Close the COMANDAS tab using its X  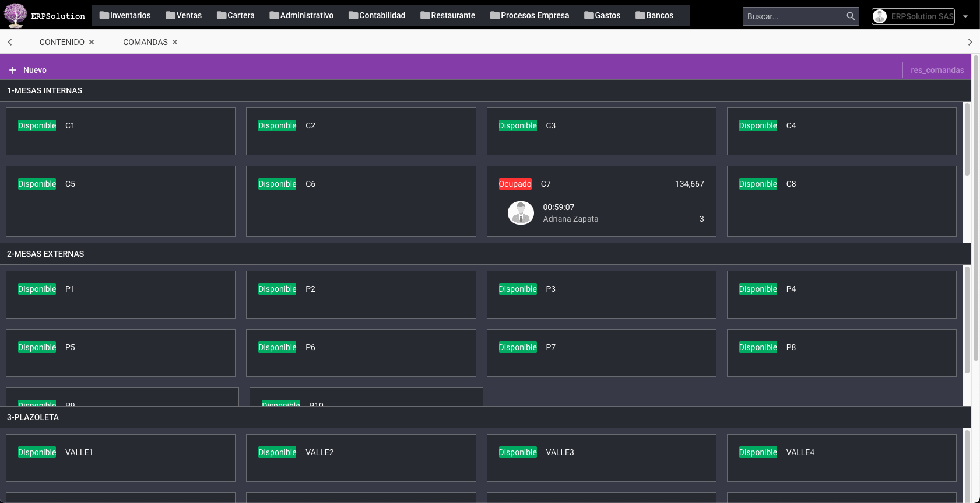click(175, 42)
